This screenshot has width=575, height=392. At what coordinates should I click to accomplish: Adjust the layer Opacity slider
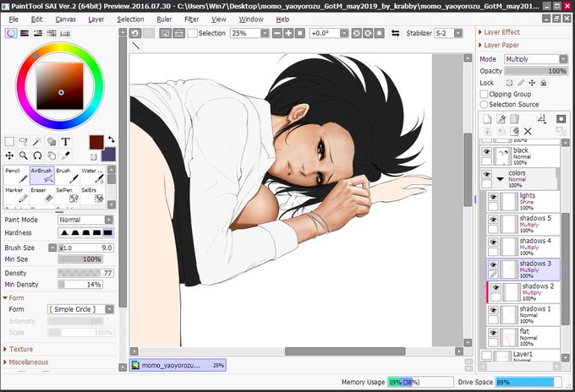[x=536, y=71]
